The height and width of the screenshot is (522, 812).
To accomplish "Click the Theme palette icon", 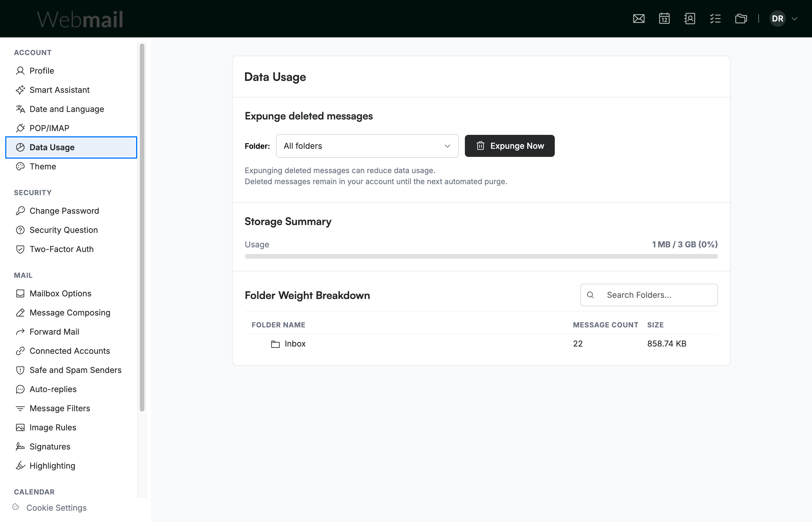I will point(20,166).
